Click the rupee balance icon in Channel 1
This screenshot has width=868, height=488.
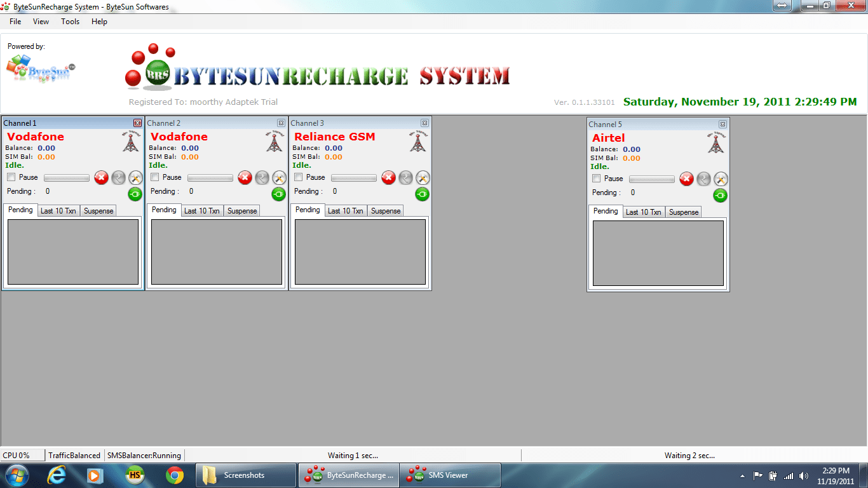(118, 178)
